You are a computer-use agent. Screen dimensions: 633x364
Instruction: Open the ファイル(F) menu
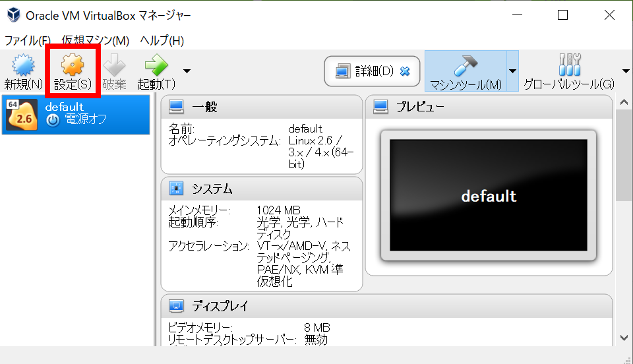coord(28,40)
